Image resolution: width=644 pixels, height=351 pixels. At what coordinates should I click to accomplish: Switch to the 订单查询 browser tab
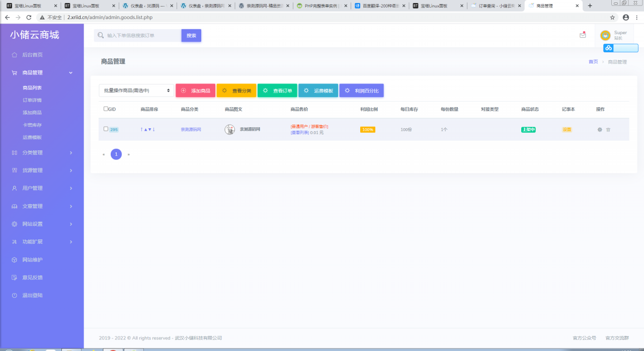click(495, 6)
